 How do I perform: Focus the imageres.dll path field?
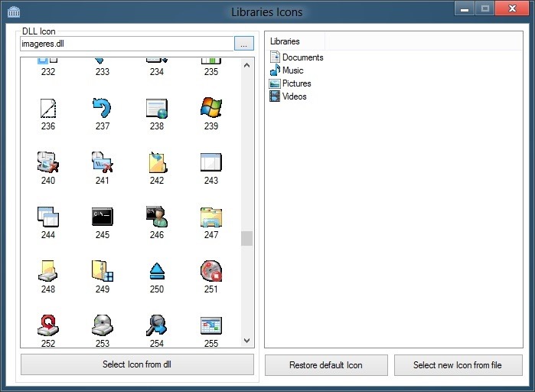point(127,44)
